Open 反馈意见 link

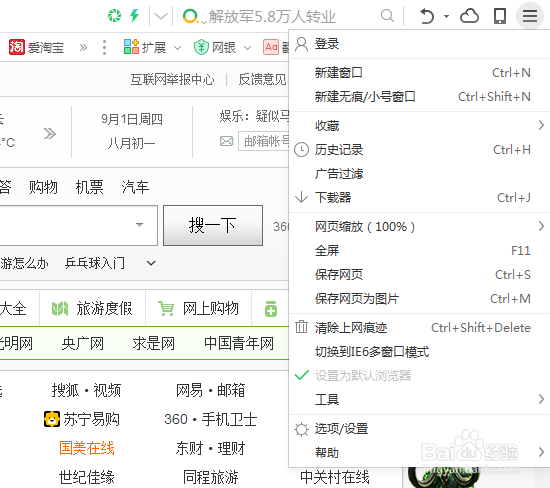click(262, 80)
